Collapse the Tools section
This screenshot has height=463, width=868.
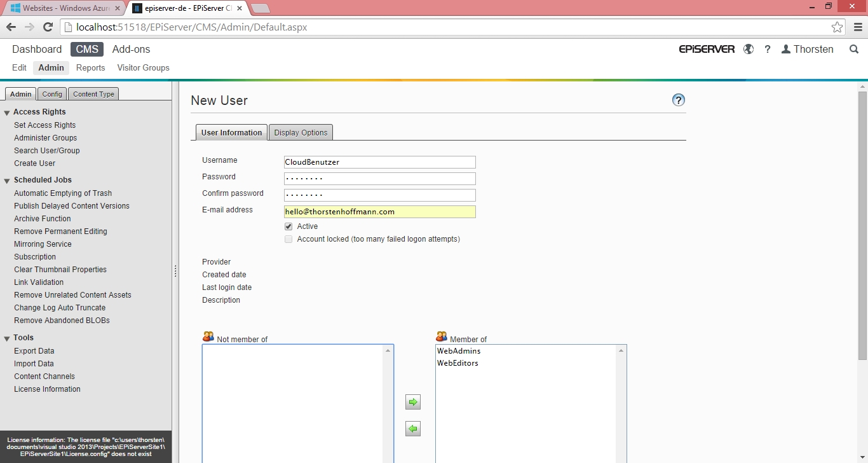(7, 338)
